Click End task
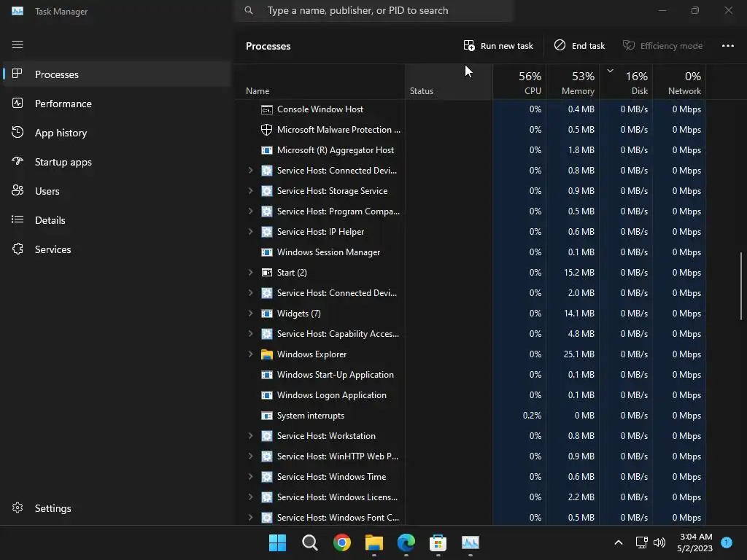 (579, 46)
